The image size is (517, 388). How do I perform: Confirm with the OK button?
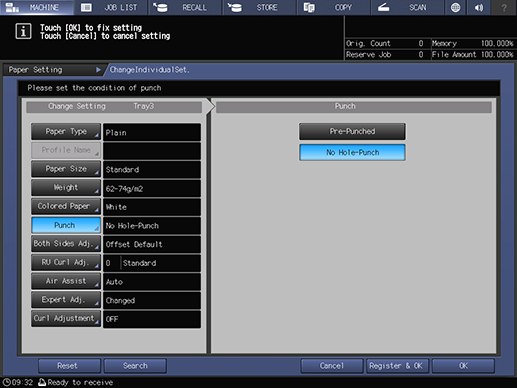463,366
